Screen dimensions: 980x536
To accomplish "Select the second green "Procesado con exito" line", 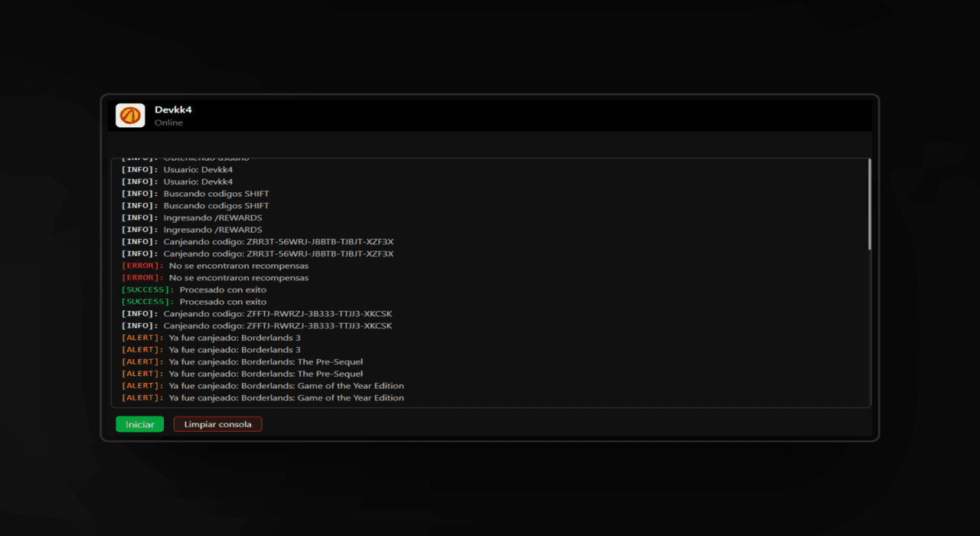I will point(194,302).
